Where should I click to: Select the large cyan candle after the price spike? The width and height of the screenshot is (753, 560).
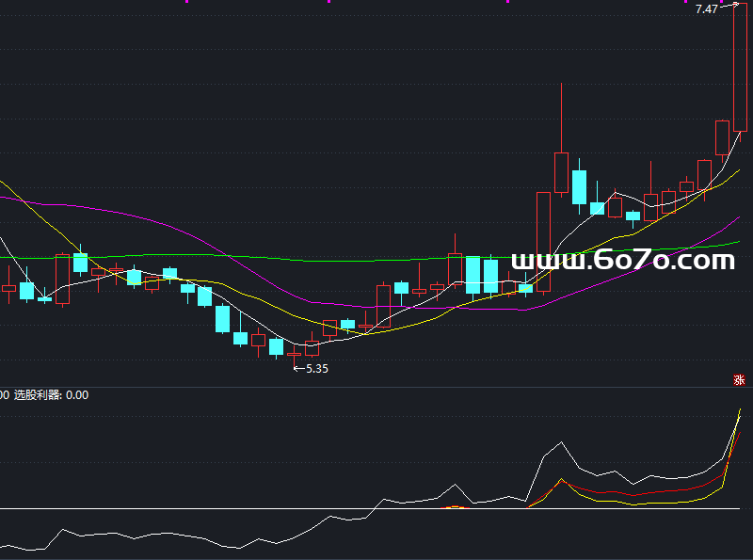pos(579,185)
